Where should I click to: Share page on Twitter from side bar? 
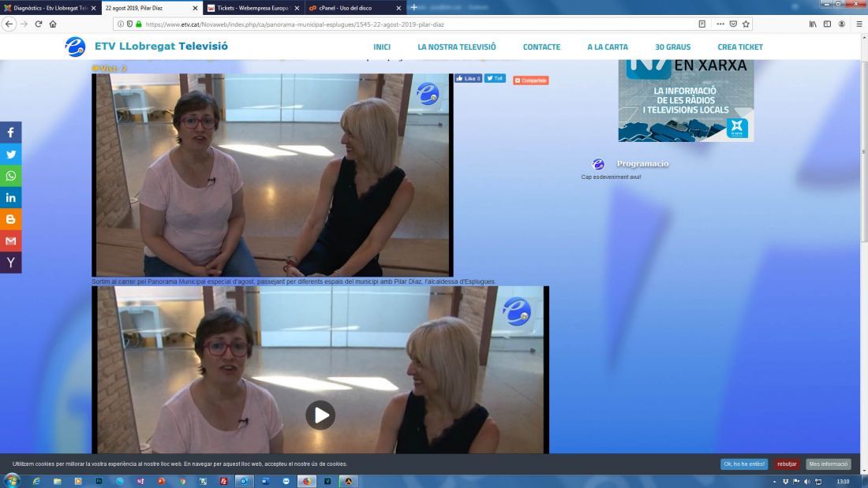coord(10,155)
